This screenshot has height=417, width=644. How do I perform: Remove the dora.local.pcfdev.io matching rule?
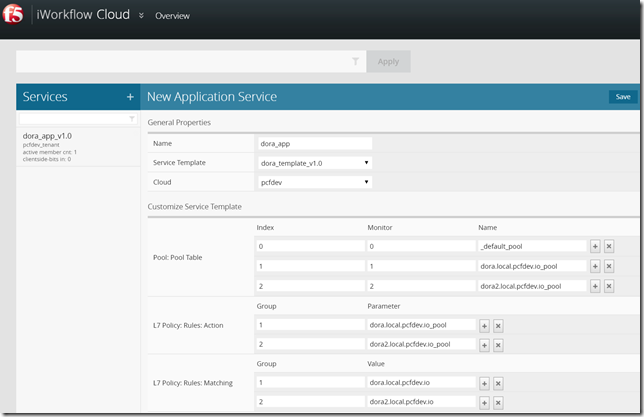point(498,382)
